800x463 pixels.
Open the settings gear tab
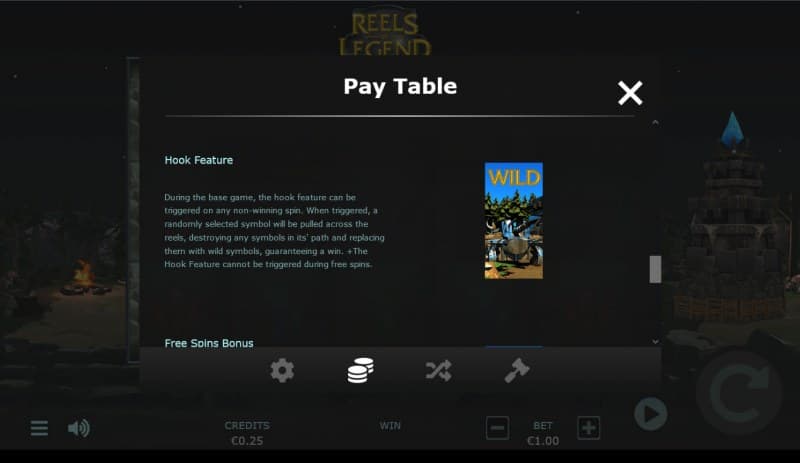pyautogui.click(x=282, y=371)
